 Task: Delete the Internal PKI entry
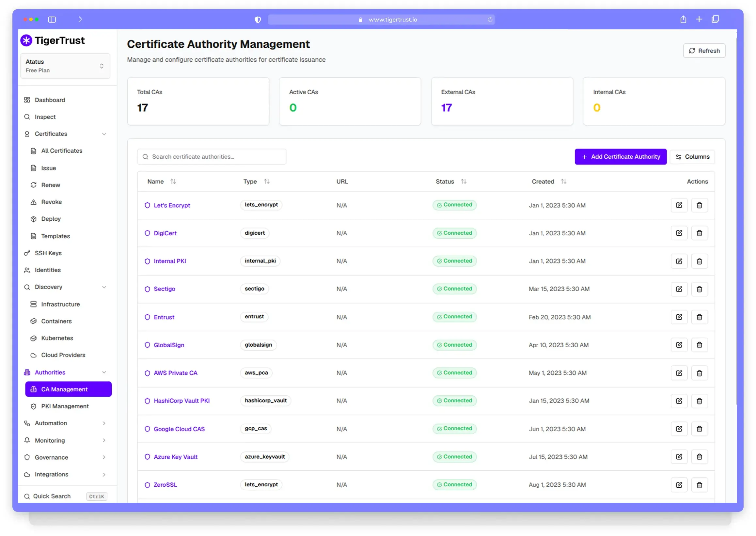[x=699, y=261]
